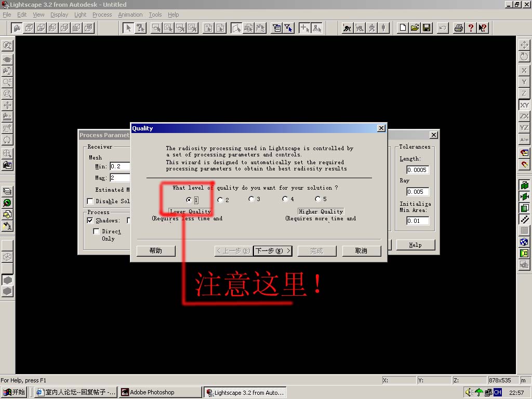Select the circular arrow Orbit icon on right toolbar
532x399 pixels.
point(524,56)
